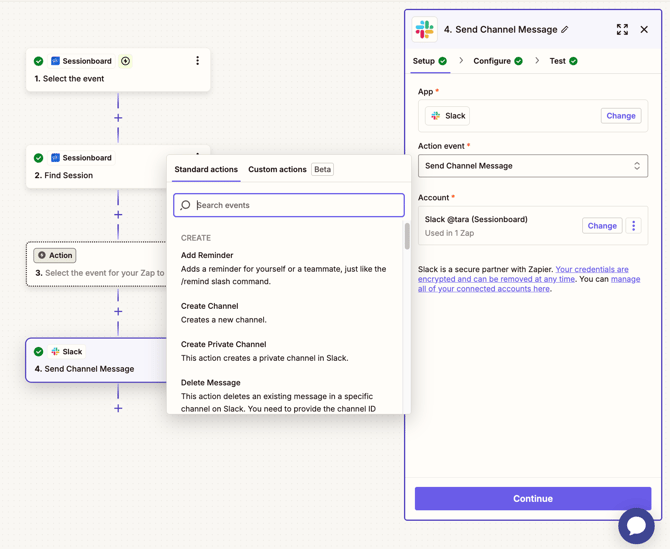Click the Used in 1 Zap text
This screenshot has height=549, width=670.
click(x=449, y=233)
